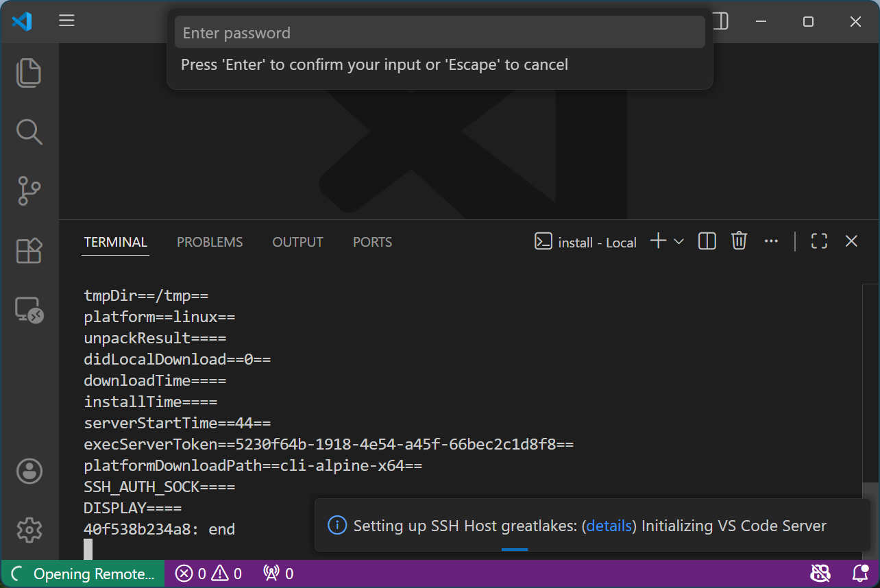Maximize the terminal panel
This screenshot has height=588, width=880.
coord(818,241)
